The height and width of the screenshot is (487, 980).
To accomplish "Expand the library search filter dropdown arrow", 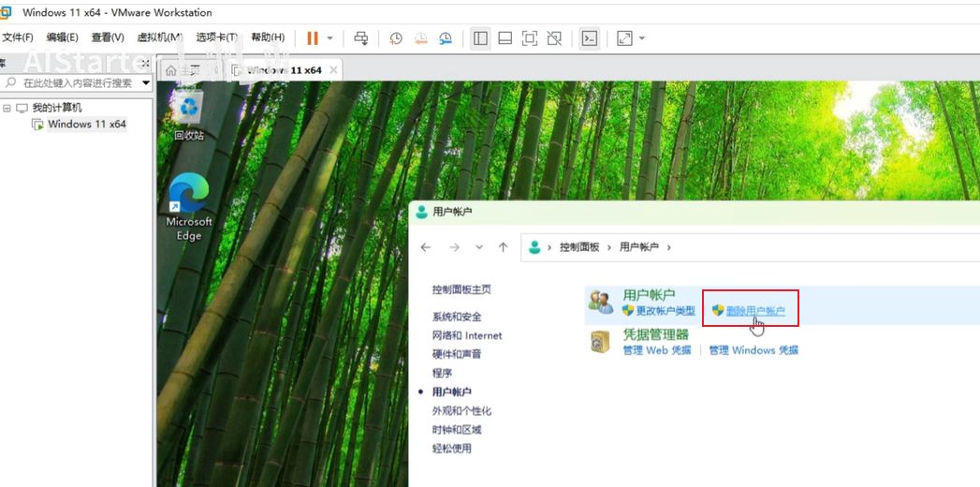I will [x=145, y=83].
